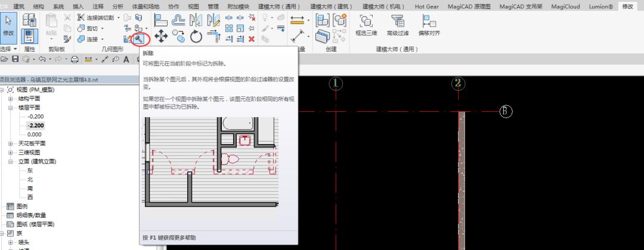644x250 pixels.
Task: Choose Mirror - Draw Axis tool
Action: [213, 20]
